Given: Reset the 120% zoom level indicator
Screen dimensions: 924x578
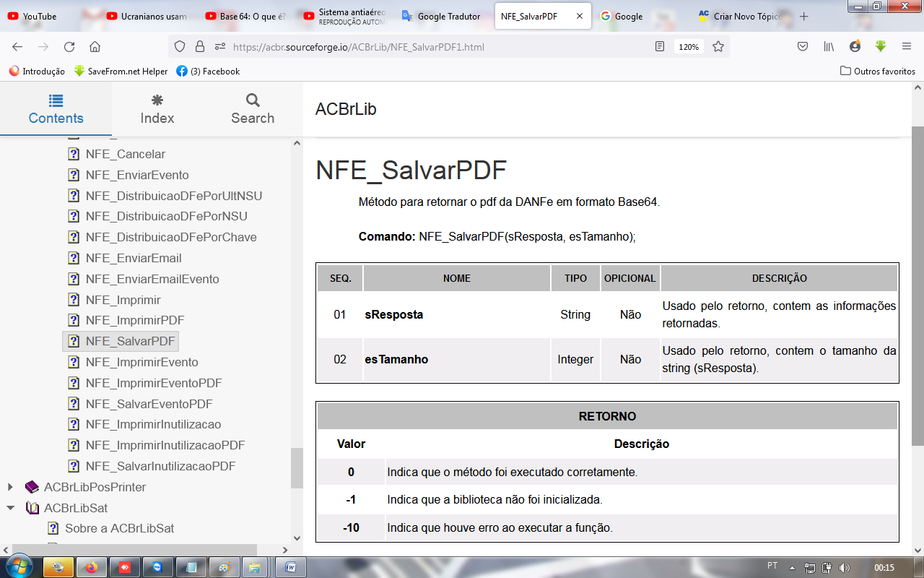Looking at the screenshot, I should point(689,47).
